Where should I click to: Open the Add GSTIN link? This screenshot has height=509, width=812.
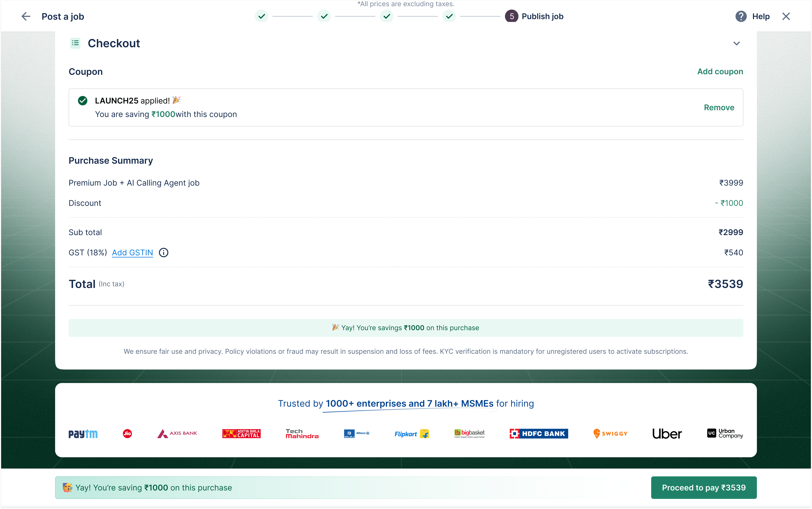pyautogui.click(x=133, y=253)
